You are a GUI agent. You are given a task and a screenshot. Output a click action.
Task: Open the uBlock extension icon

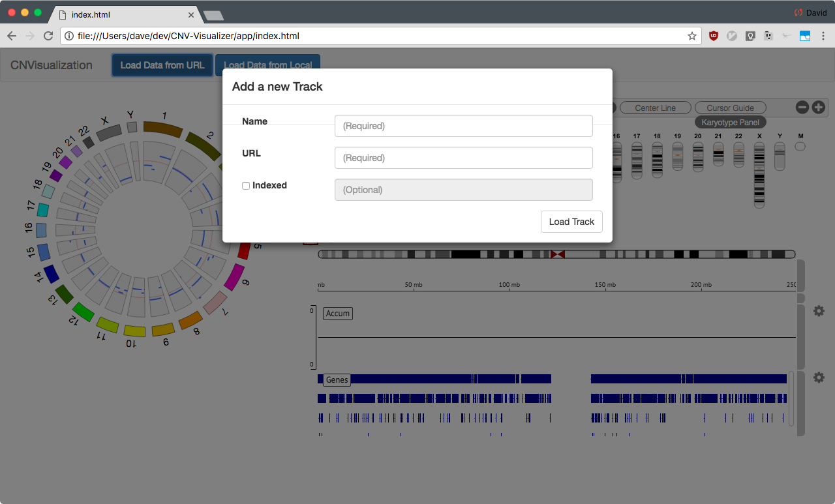pos(714,37)
